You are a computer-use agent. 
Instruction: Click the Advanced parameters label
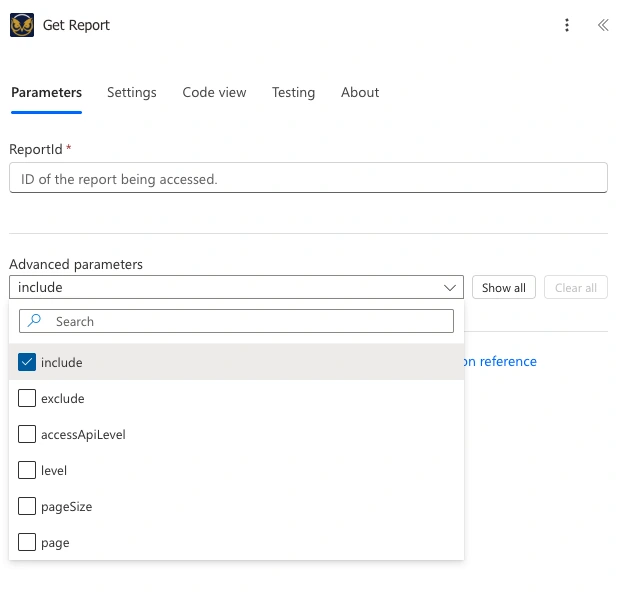point(76,264)
